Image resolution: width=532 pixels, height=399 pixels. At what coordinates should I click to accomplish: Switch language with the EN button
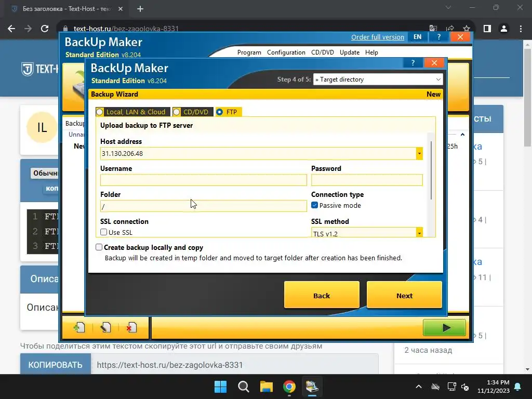point(417,37)
